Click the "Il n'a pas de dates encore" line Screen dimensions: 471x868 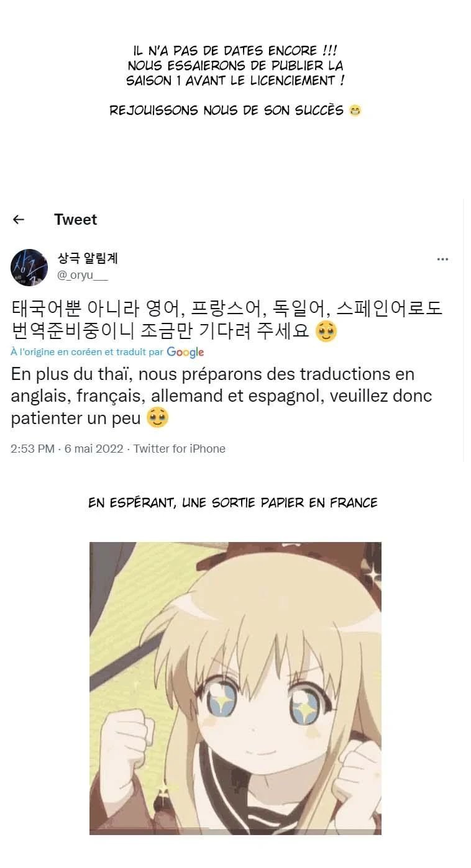[236, 50]
